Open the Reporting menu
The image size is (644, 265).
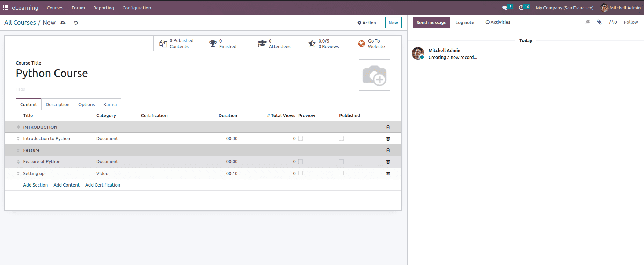[104, 8]
